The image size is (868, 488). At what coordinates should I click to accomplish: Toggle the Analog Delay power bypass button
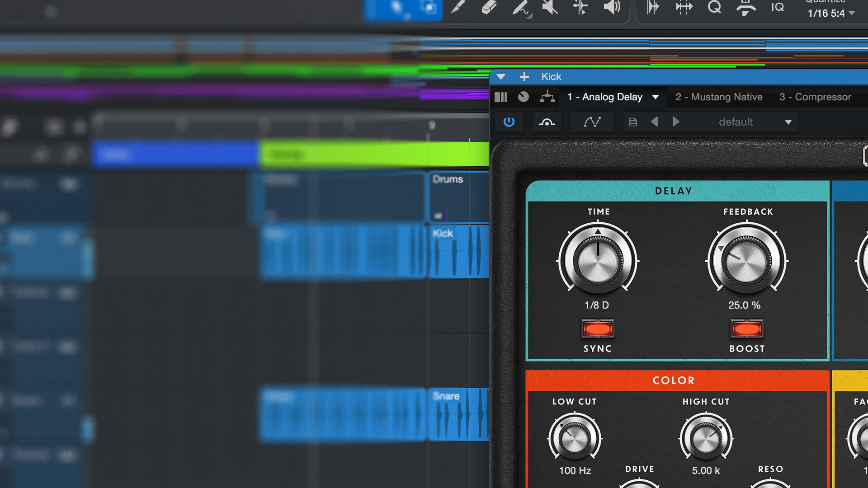coord(509,122)
